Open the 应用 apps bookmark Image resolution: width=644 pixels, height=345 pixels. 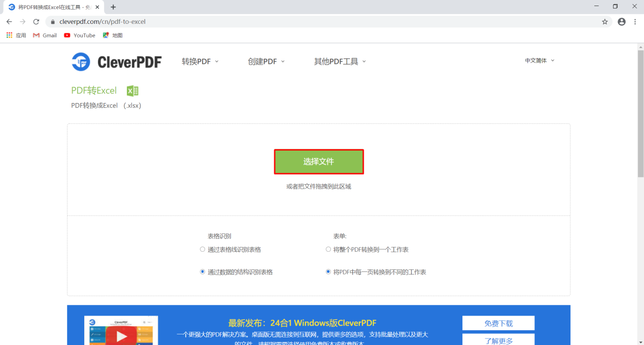coord(16,36)
